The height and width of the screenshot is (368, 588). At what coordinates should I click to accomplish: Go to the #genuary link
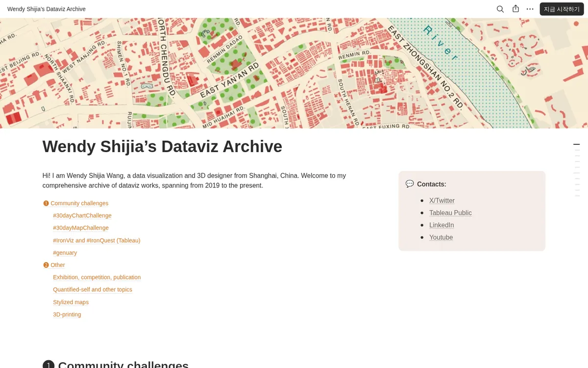65,253
